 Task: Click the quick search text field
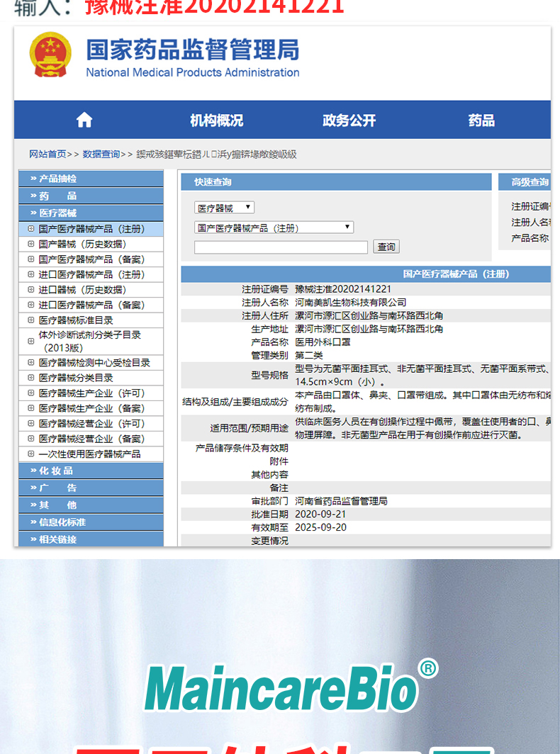point(281,247)
